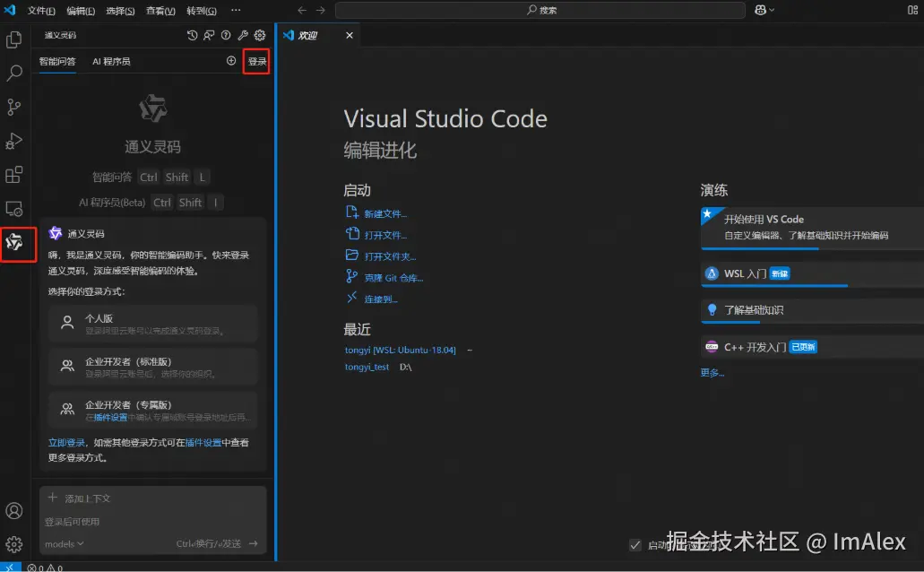Open the 通义灵码 panel settings gear
Viewport: 924px width, 572px height.
tap(260, 35)
